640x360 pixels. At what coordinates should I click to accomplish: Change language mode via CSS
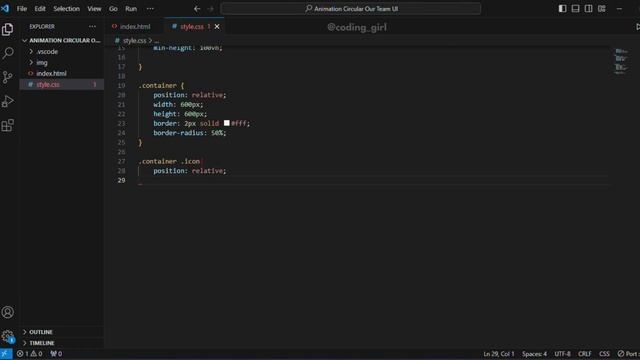pos(604,354)
